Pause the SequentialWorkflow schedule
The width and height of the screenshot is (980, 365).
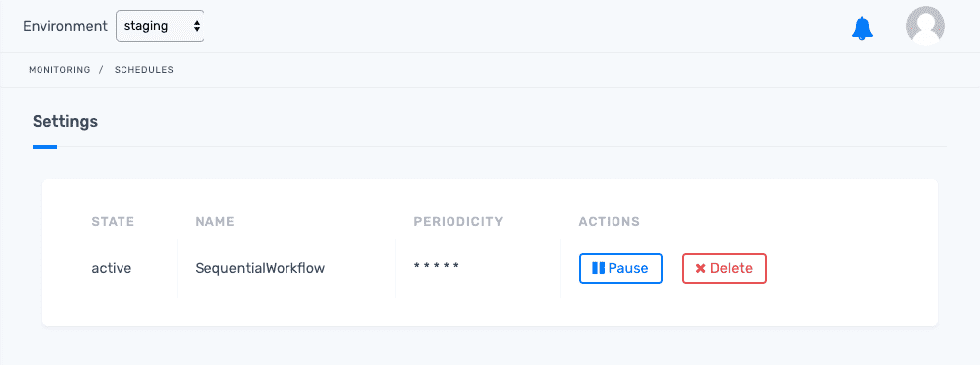point(620,269)
